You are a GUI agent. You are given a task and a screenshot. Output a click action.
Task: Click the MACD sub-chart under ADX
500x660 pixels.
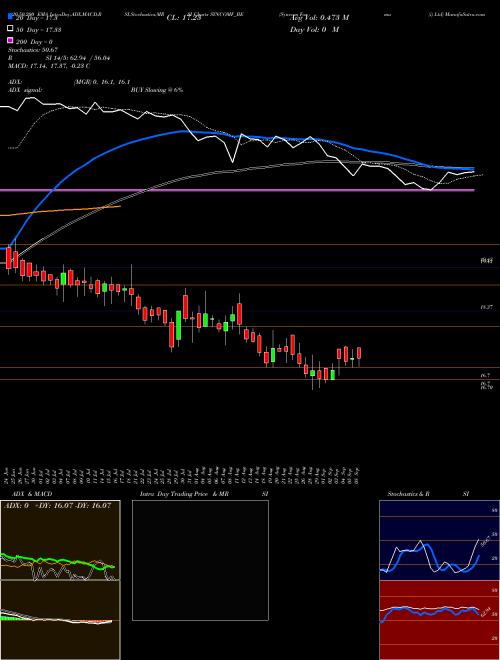pos(60,620)
